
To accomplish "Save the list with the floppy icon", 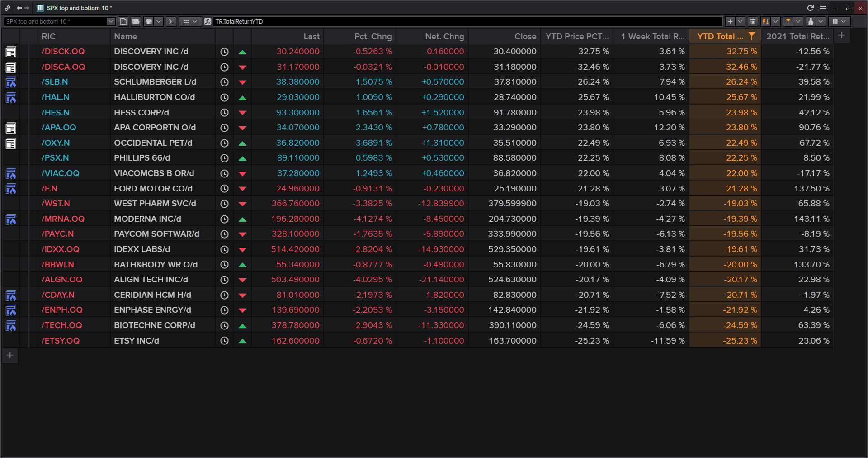I will coord(148,21).
